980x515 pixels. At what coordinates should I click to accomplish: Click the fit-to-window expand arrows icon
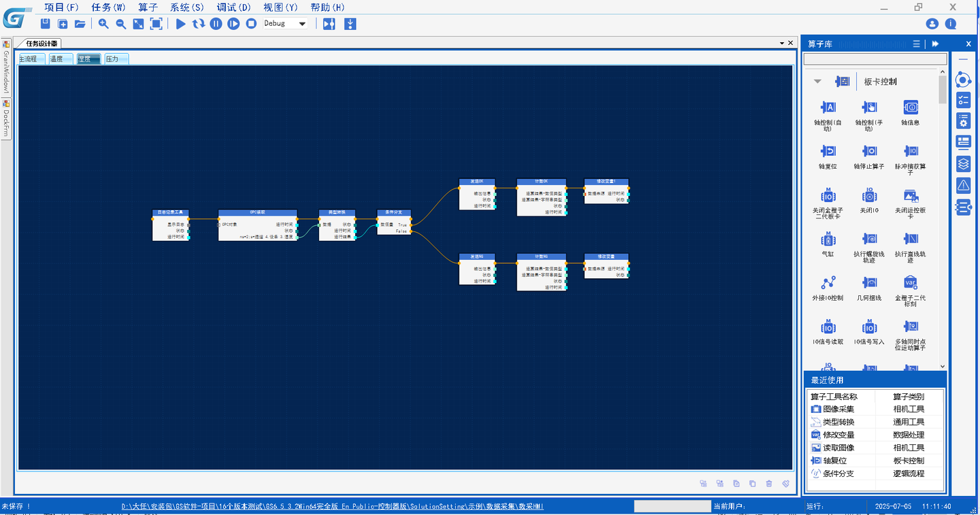pyautogui.click(x=138, y=24)
